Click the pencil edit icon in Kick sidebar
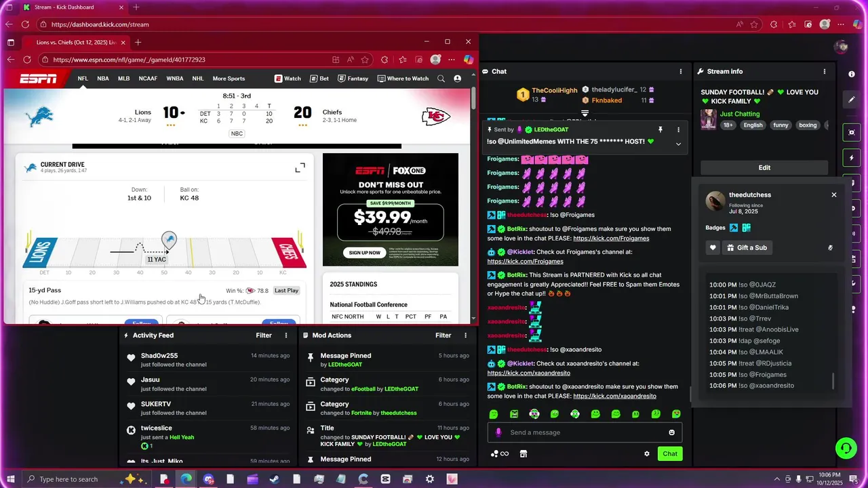The image size is (868, 488). [852, 100]
